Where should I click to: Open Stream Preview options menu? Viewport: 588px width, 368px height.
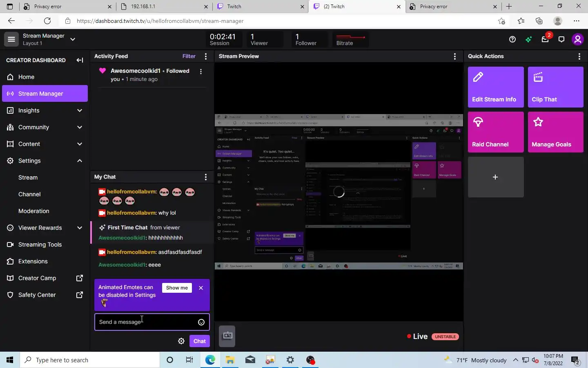(455, 56)
